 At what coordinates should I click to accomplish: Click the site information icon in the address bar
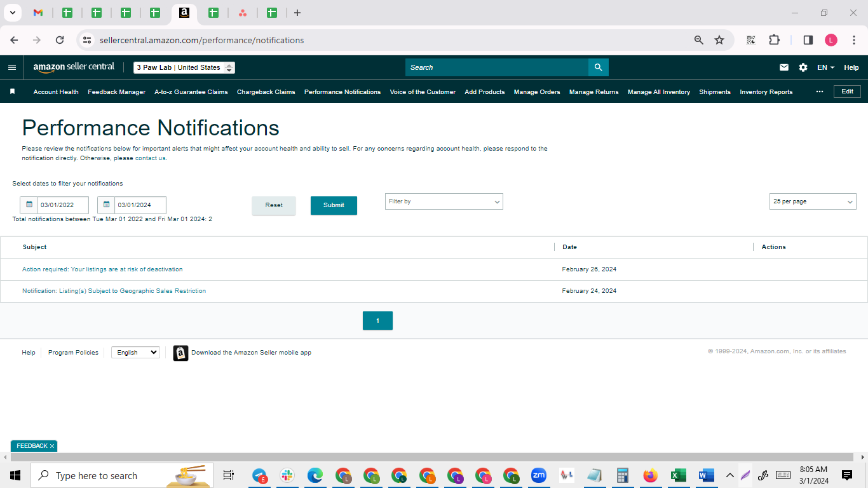click(x=87, y=40)
